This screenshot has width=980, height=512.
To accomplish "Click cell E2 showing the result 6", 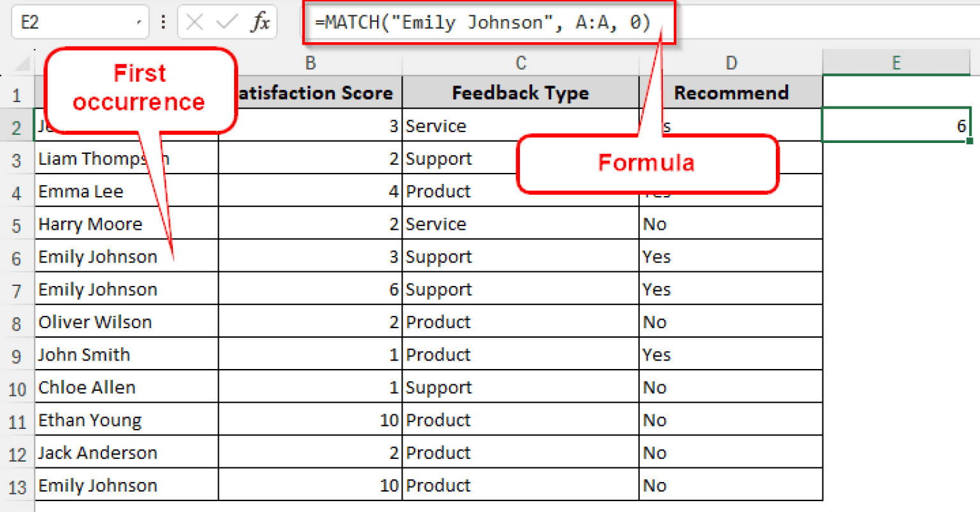I will (896, 125).
